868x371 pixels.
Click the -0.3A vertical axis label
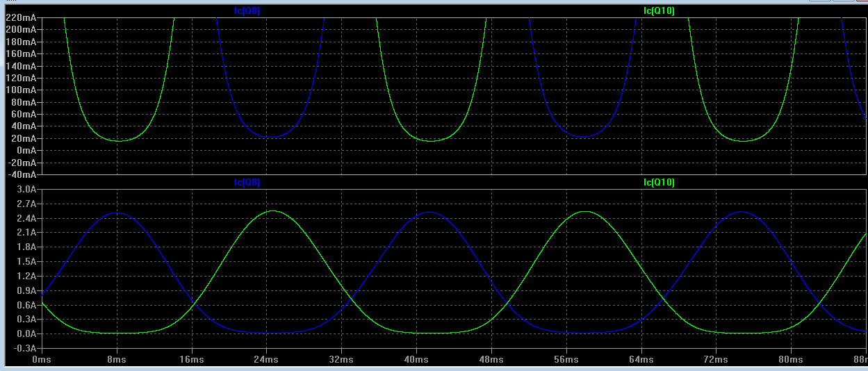coord(25,347)
